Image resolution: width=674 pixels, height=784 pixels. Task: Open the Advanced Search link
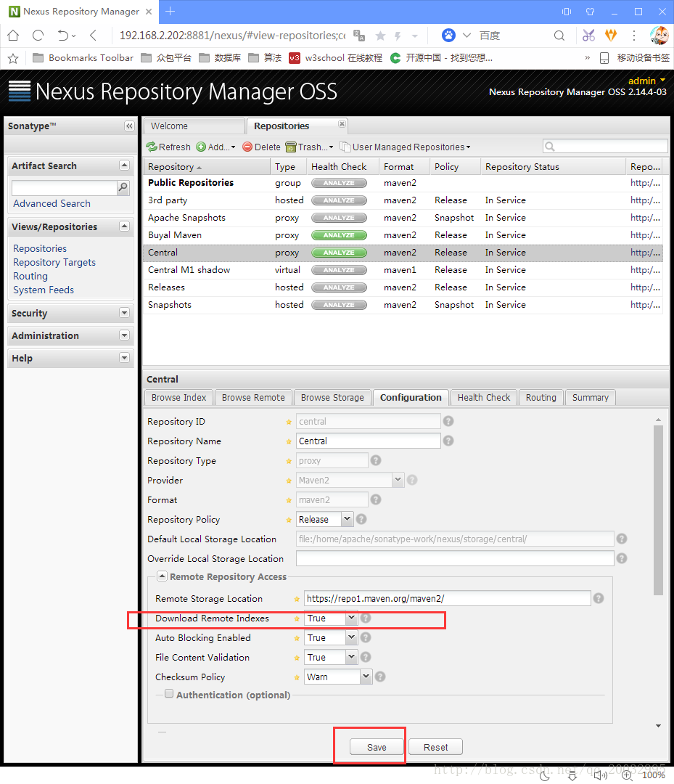pyautogui.click(x=52, y=203)
